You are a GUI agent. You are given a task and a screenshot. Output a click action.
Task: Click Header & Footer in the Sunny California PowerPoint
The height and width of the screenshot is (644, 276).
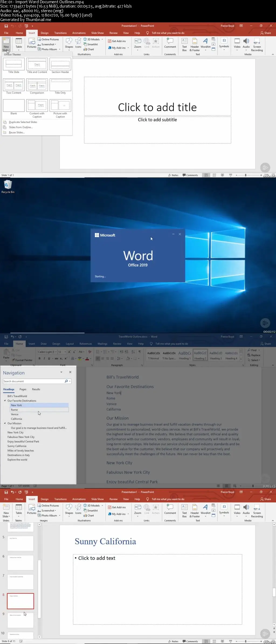[x=195, y=511]
